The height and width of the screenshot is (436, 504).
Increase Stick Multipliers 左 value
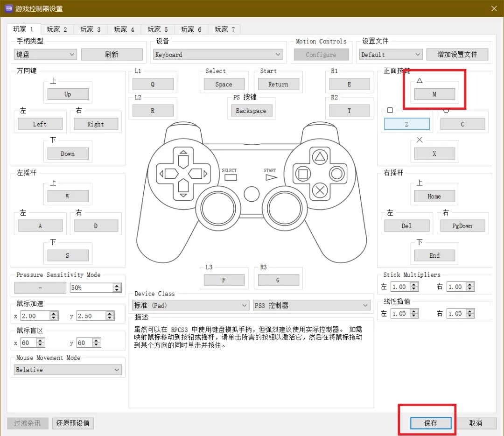[414, 285]
